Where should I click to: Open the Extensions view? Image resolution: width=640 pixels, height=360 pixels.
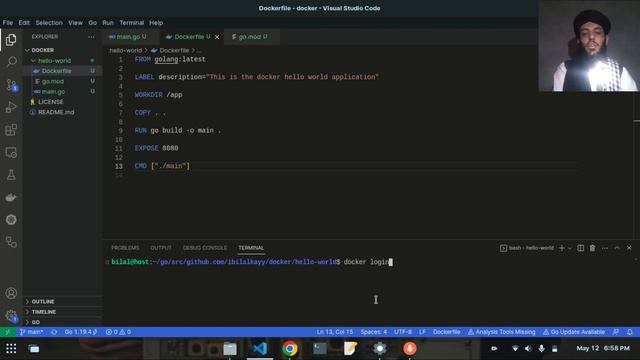point(11,130)
